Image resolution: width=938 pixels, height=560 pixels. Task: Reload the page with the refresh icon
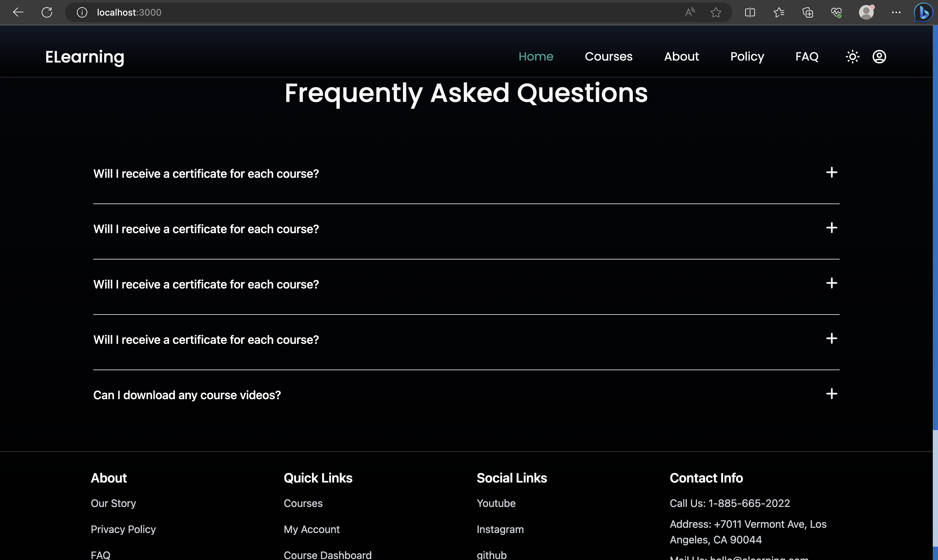tap(47, 12)
